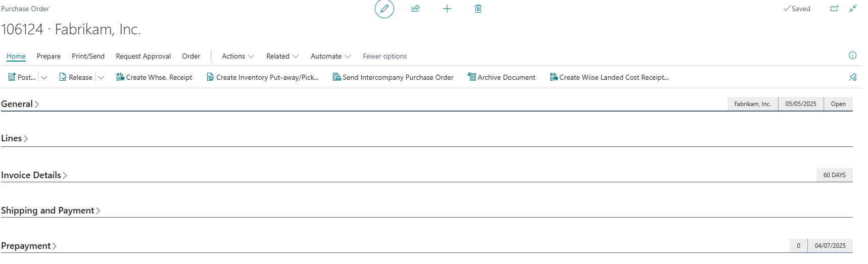Click the share icon at top
This screenshot has width=868, height=264.
[415, 9]
